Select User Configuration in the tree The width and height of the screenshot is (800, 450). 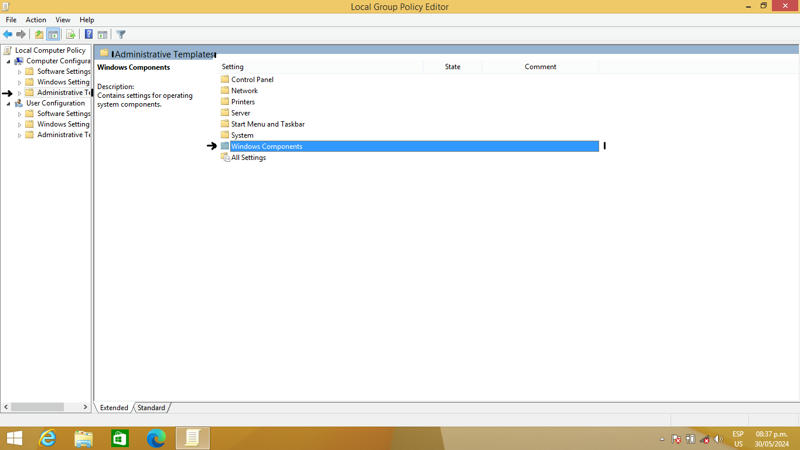click(x=56, y=103)
